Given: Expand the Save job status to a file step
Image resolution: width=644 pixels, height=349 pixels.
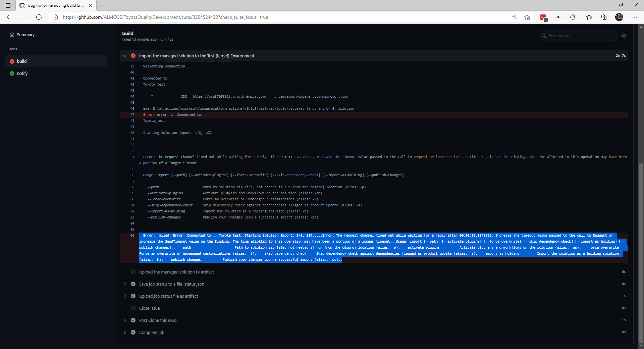Looking at the screenshot, I should tap(125, 284).
